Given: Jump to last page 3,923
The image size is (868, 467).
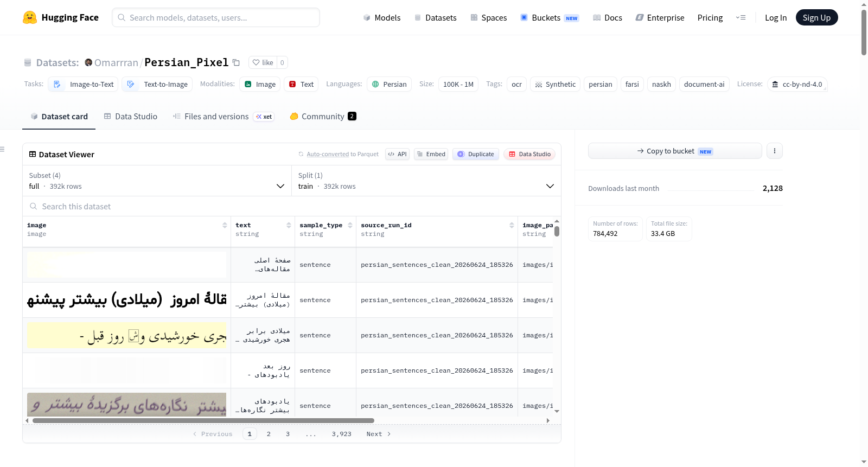Looking at the screenshot, I should (x=341, y=434).
